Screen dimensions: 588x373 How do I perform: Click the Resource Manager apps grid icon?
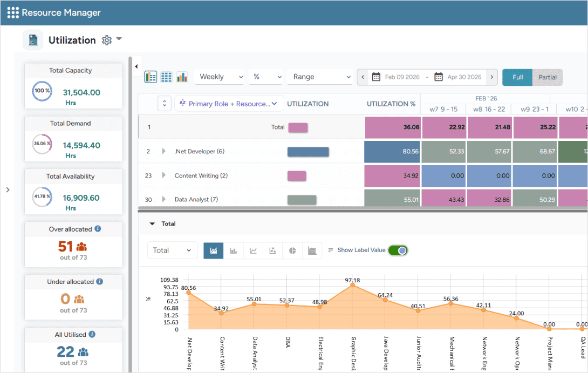pos(12,12)
